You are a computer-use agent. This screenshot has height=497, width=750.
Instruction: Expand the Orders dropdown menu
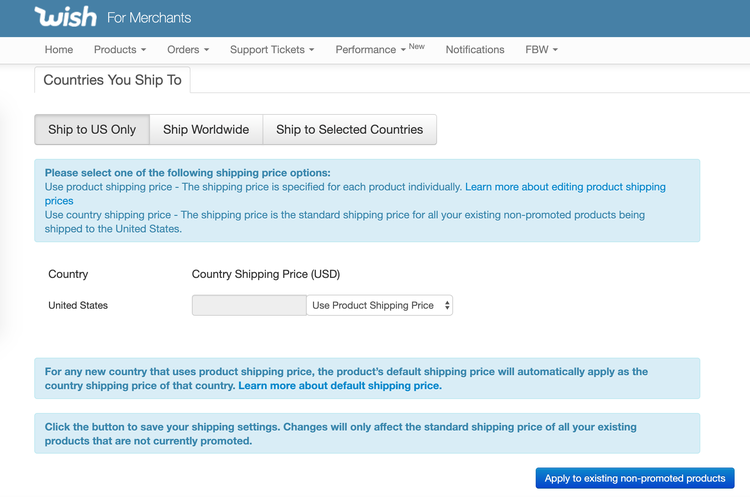[188, 50]
